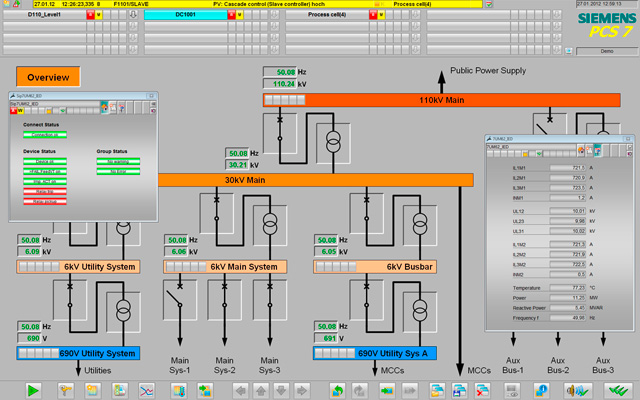The width and height of the screenshot is (640, 400).
Task: Click the home icon in the faceplate toolbar
Action: tap(103, 109)
